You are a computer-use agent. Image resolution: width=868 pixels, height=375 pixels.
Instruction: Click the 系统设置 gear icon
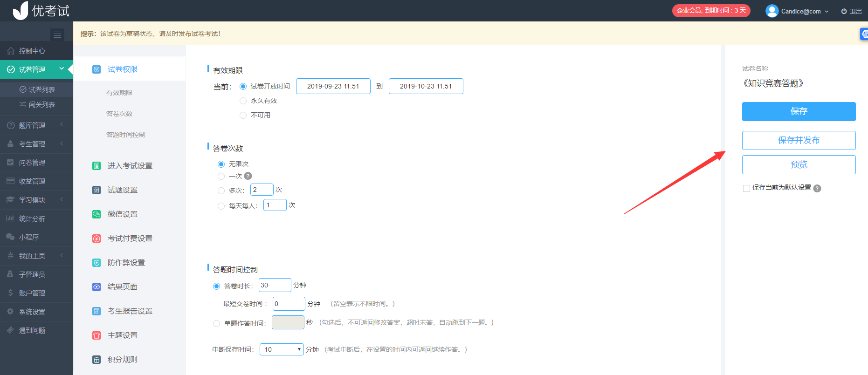10,311
